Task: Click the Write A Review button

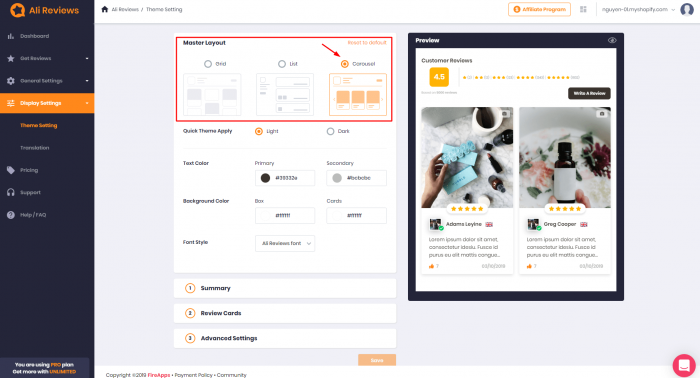Action: pyautogui.click(x=589, y=93)
